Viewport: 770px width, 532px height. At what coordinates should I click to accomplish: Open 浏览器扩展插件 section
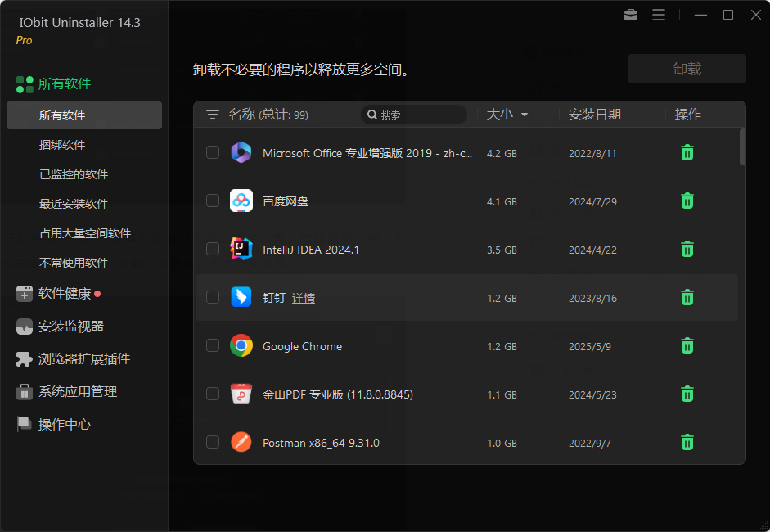click(84, 359)
